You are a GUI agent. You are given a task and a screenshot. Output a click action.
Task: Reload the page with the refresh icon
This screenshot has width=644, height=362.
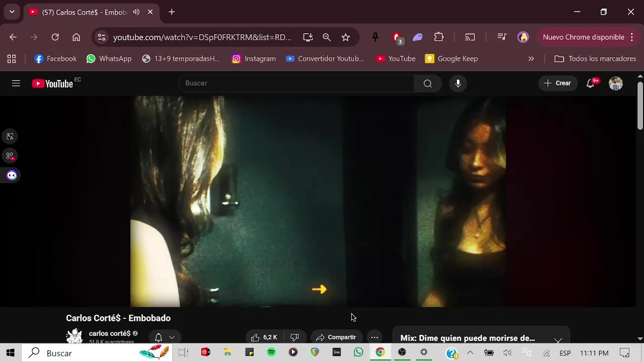click(x=55, y=37)
